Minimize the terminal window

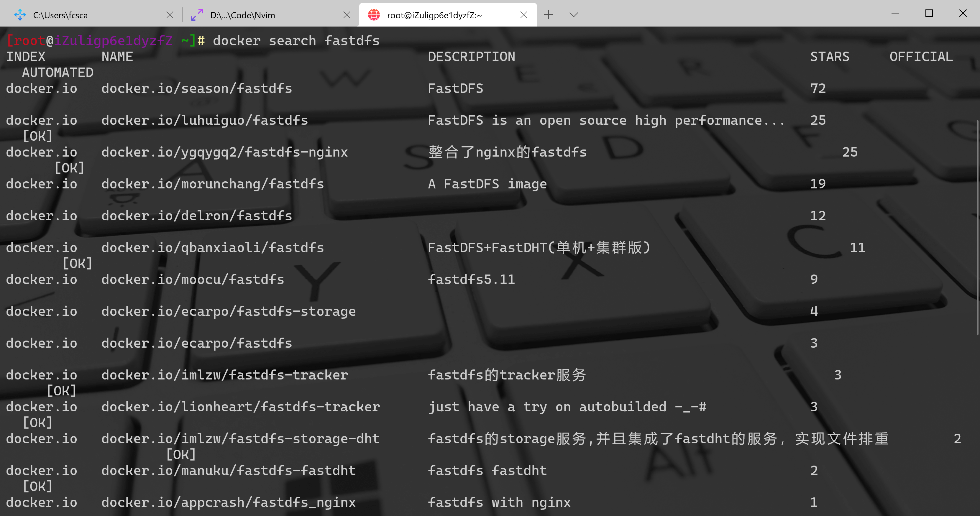coord(895,13)
